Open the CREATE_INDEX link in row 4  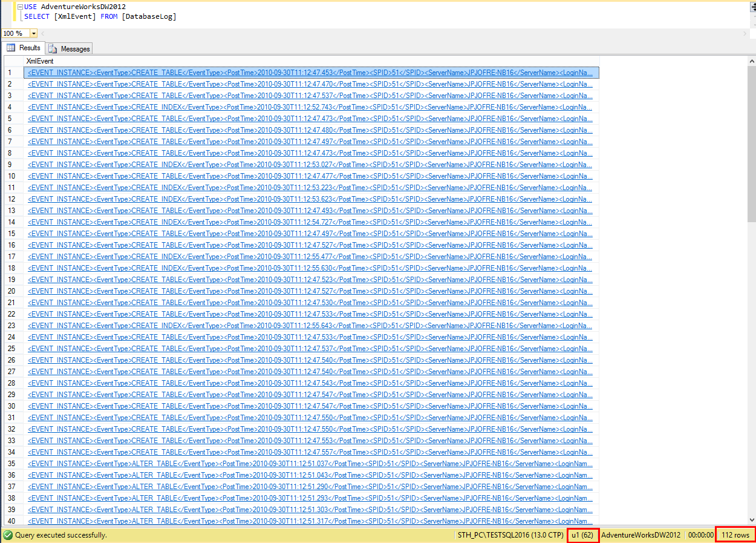tap(310, 107)
